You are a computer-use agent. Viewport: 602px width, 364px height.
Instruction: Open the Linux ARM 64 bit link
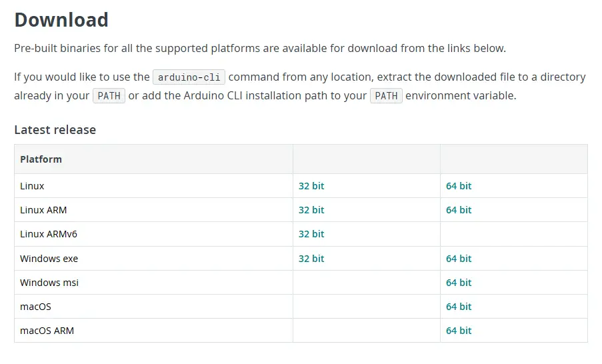(x=459, y=210)
